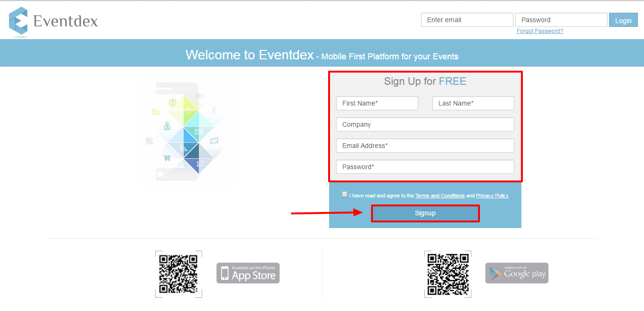The width and height of the screenshot is (644, 311).
Task: Click the Eventdex logo
Action: coord(53,22)
